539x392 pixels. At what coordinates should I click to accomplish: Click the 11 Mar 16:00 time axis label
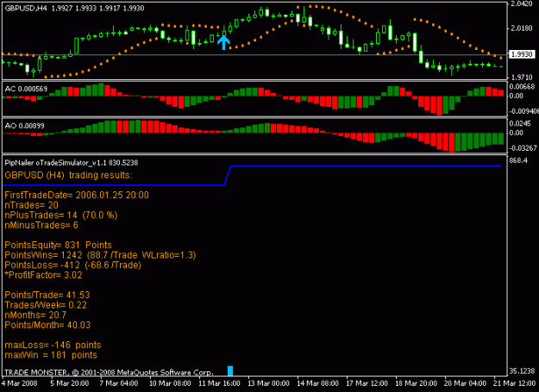219,383
